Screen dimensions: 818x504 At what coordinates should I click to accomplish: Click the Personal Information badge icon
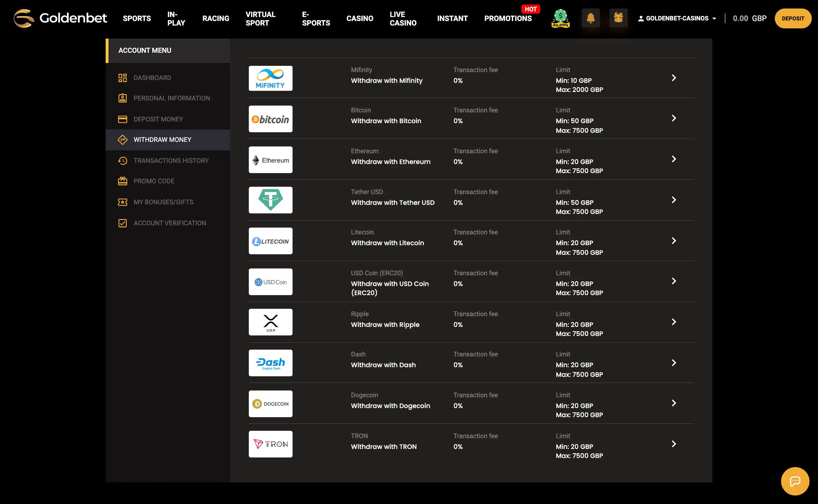(x=122, y=98)
